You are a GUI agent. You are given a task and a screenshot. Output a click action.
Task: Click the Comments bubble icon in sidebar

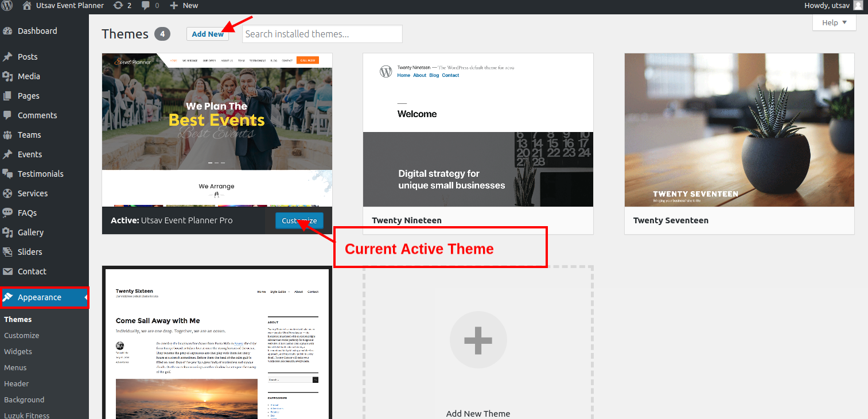point(7,115)
